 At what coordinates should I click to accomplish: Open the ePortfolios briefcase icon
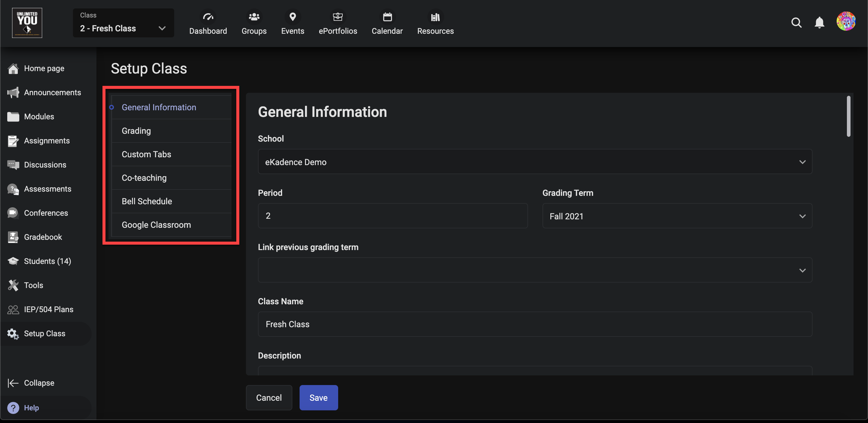click(338, 17)
